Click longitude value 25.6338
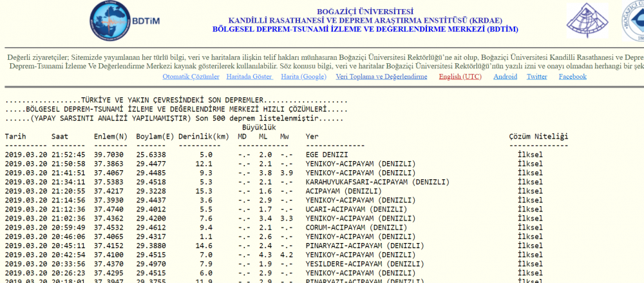The image size is (644, 283). [x=151, y=155]
